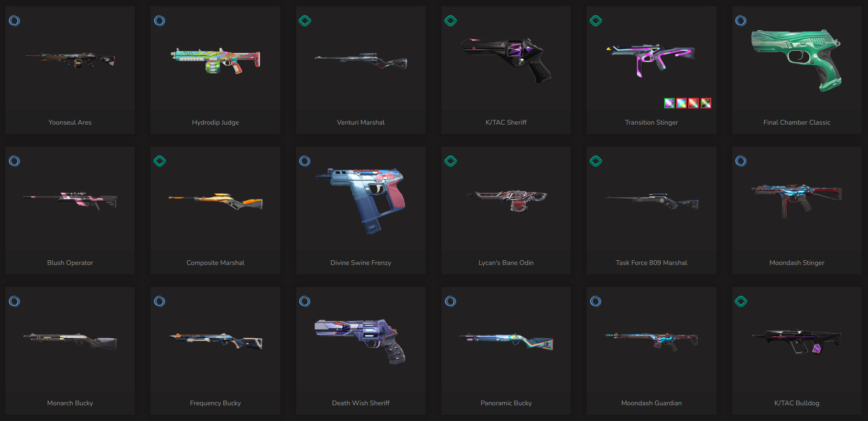Click the Frequency Bucky name label
The image size is (868, 421).
[x=215, y=403]
